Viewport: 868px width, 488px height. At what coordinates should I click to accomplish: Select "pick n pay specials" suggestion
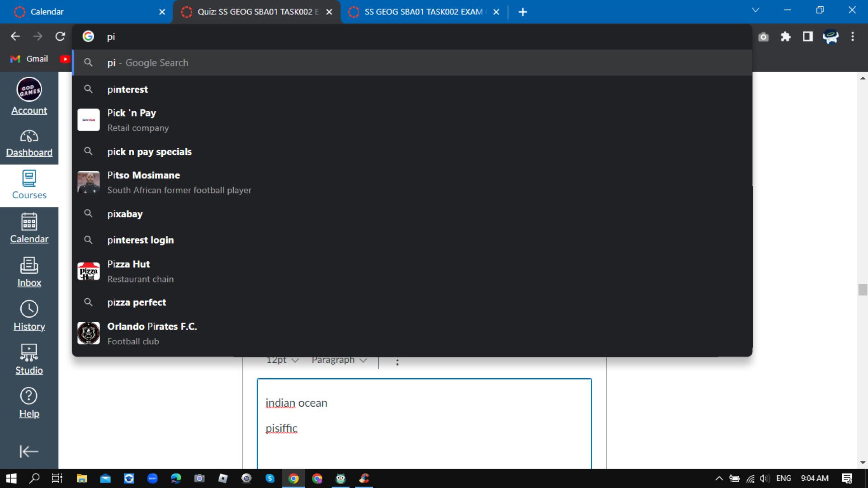coord(412,152)
